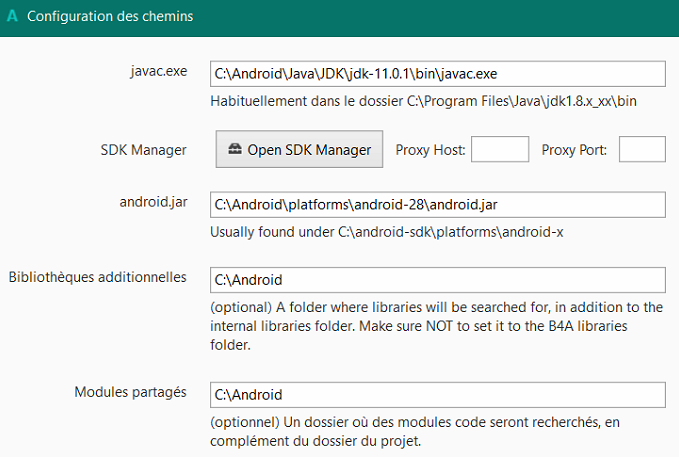This screenshot has height=457, width=679.
Task: Click the Bibliothèques additionnelles label
Action: (97, 277)
